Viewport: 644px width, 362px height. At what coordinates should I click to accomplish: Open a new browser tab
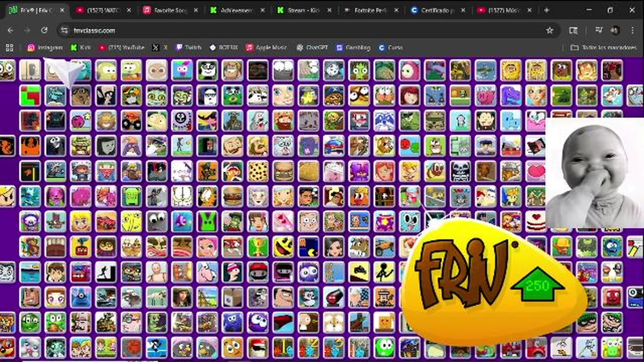tap(546, 10)
